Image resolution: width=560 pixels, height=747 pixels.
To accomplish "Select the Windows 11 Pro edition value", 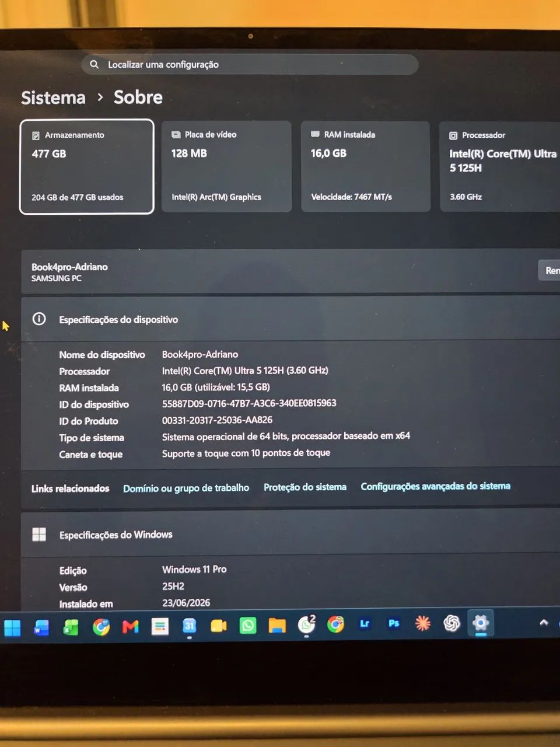I will (x=194, y=569).
